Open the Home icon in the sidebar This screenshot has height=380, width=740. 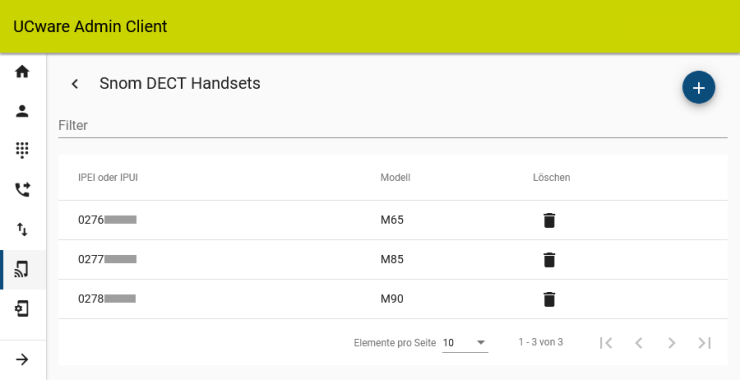(x=22, y=72)
